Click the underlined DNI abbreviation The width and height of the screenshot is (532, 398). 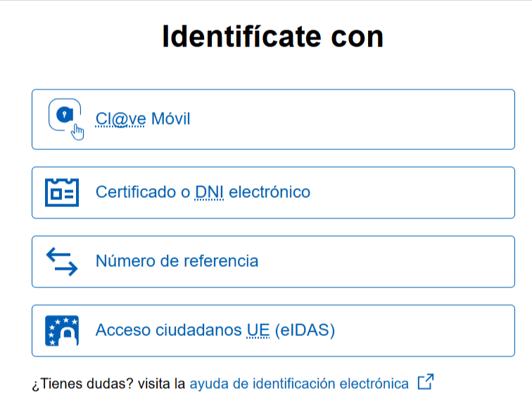click(209, 192)
